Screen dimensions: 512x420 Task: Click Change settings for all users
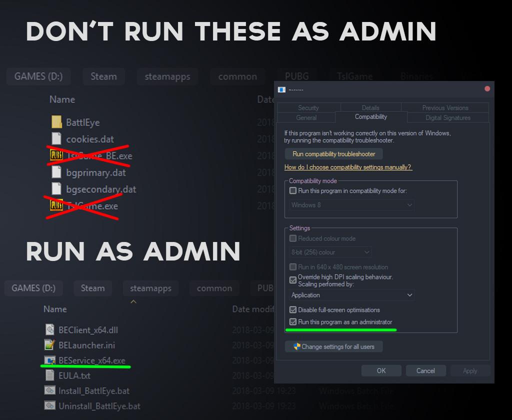[333, 346]
